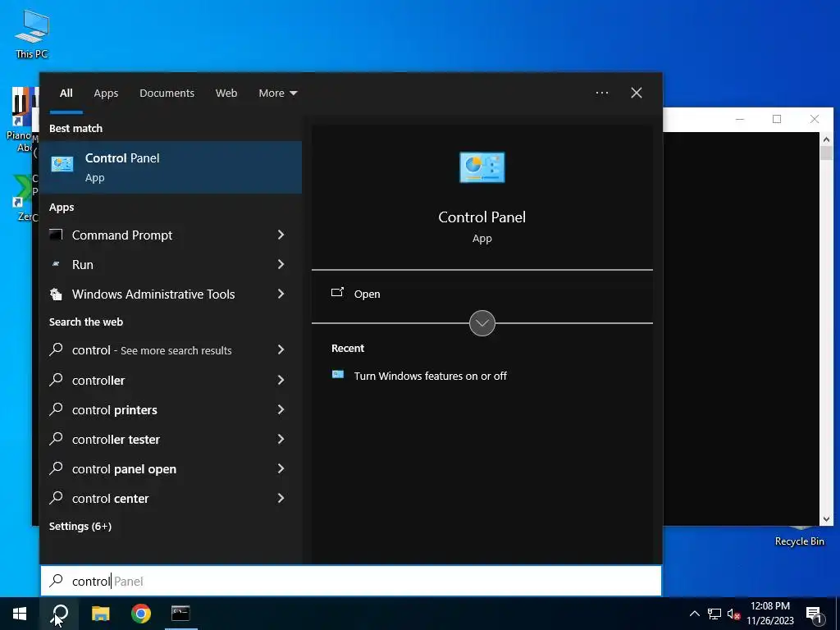
Task: Close the search panel with X
Action: pyautogui.click(x=637, y=93)
